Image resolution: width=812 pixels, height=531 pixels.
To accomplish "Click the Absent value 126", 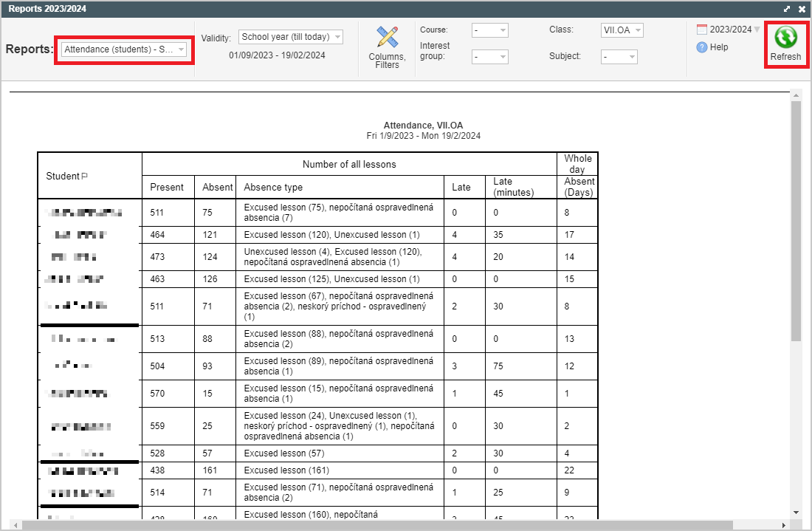I will 210,279.
